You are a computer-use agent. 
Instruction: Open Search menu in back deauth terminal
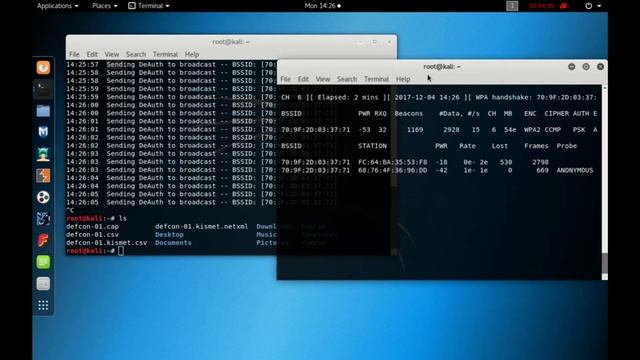pos(136,54)
